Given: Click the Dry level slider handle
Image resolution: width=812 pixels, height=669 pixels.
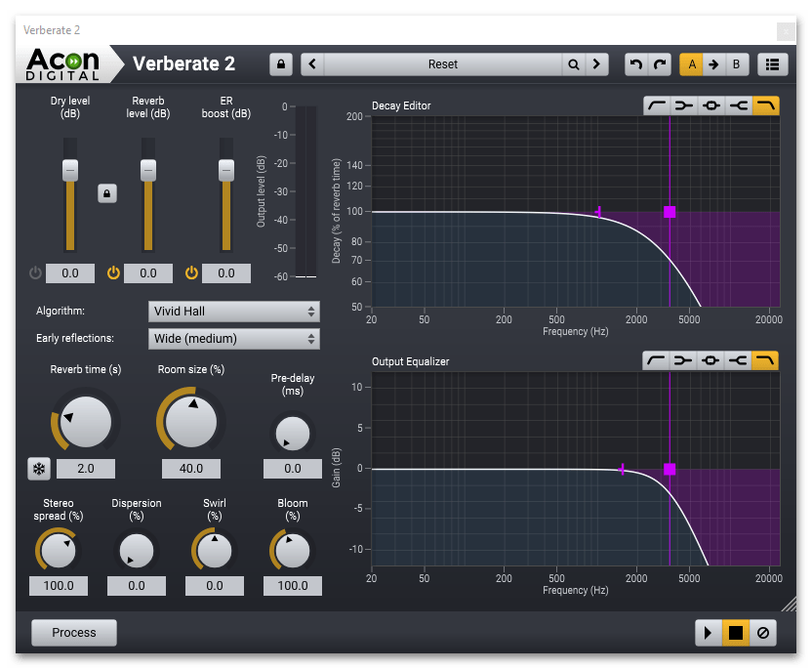Looking at the screenshot, I should tap(69, 170).
